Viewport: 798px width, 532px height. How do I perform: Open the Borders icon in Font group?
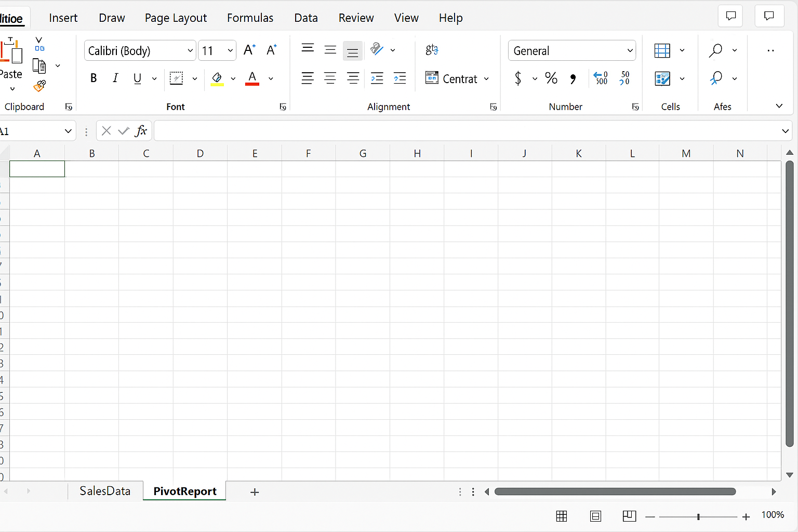177,78
